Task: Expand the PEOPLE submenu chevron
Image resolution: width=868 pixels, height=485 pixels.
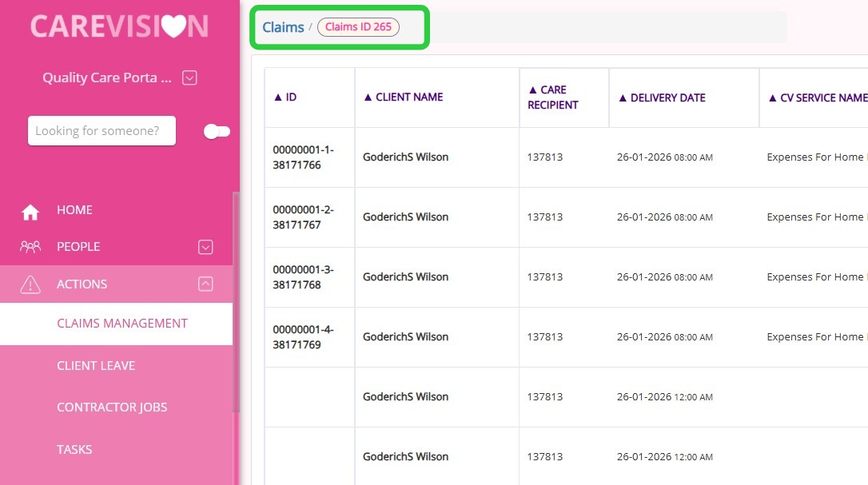Action: coord(205,247)
